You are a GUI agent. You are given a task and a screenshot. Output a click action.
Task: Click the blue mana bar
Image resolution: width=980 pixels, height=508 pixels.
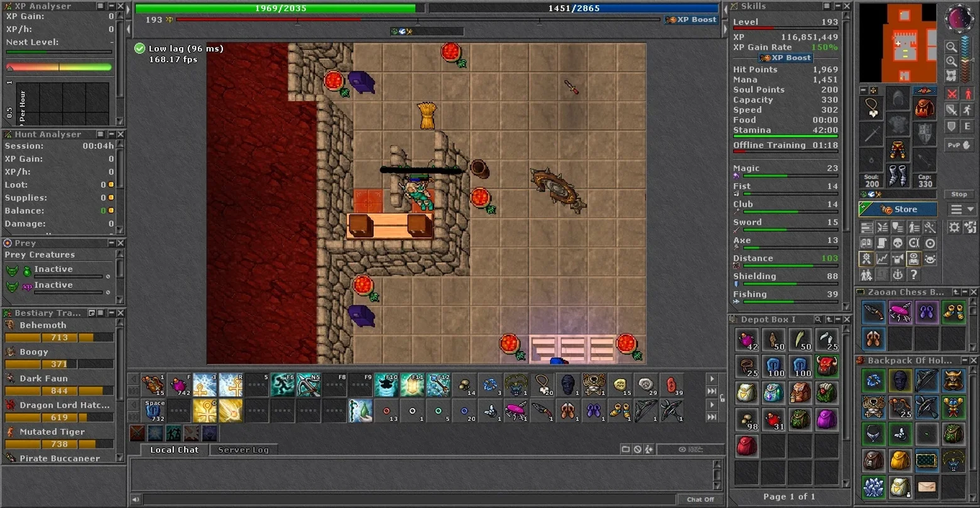pos(574,8)
